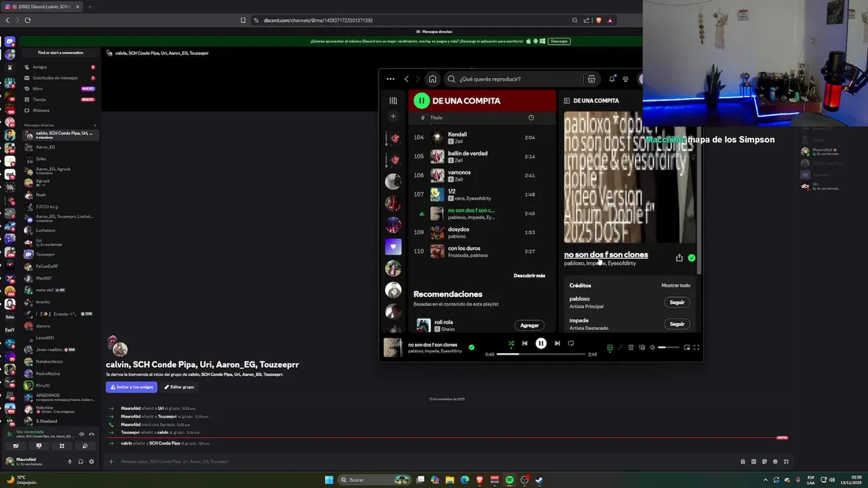868x488 pixels.
Task: Share your screen in Discord call
Action: click(39, 446)
